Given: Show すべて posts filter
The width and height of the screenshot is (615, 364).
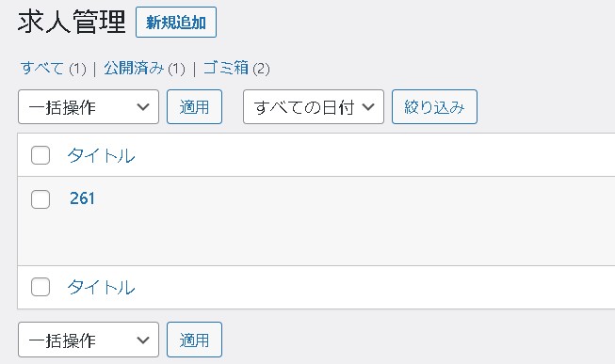Looking at the screenshot, I should point(42,68).
